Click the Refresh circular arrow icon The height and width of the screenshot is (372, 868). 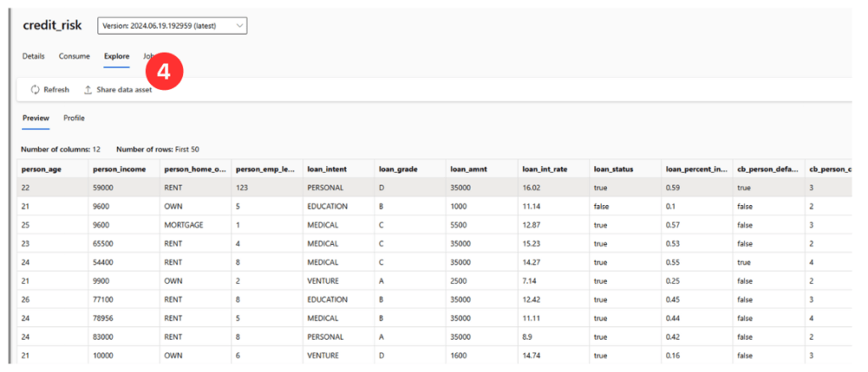point(35,90)
